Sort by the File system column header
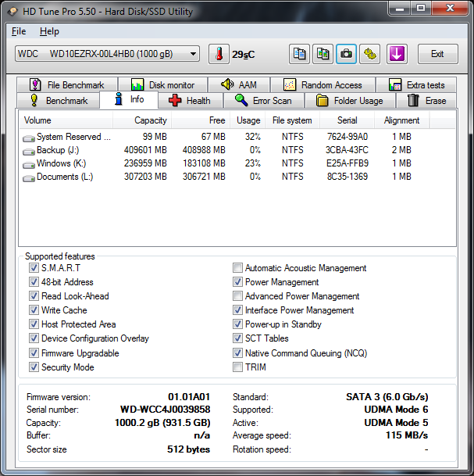 [292, 120]
